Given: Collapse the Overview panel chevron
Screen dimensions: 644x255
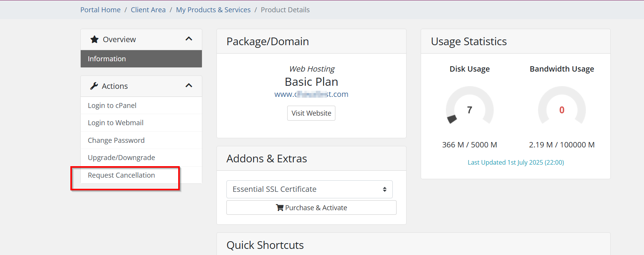Looking at the screenshot, I should pyautogui.click(x=189, y=39).
